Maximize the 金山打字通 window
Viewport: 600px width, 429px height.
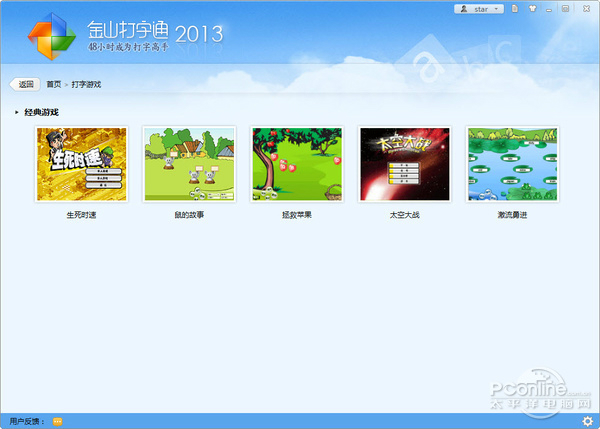(565, 8)
